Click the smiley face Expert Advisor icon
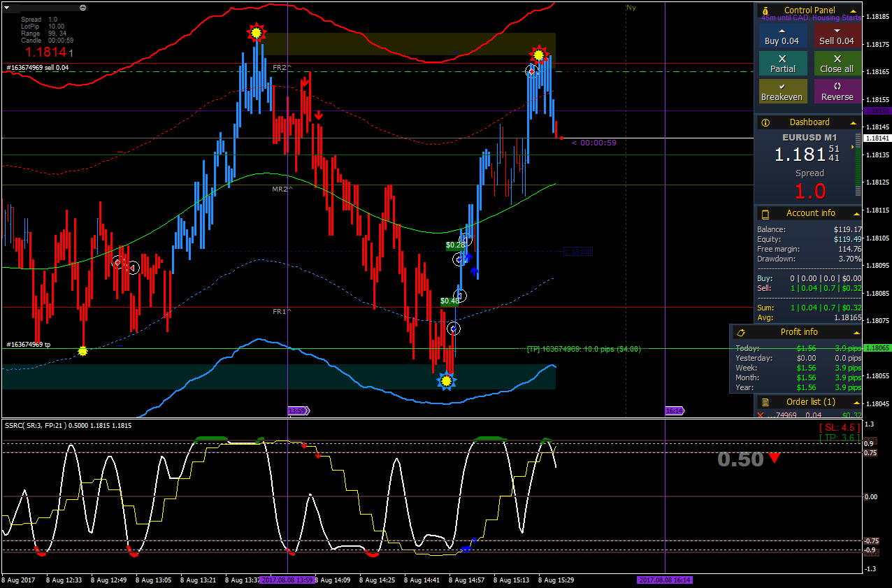 point(83,7)
